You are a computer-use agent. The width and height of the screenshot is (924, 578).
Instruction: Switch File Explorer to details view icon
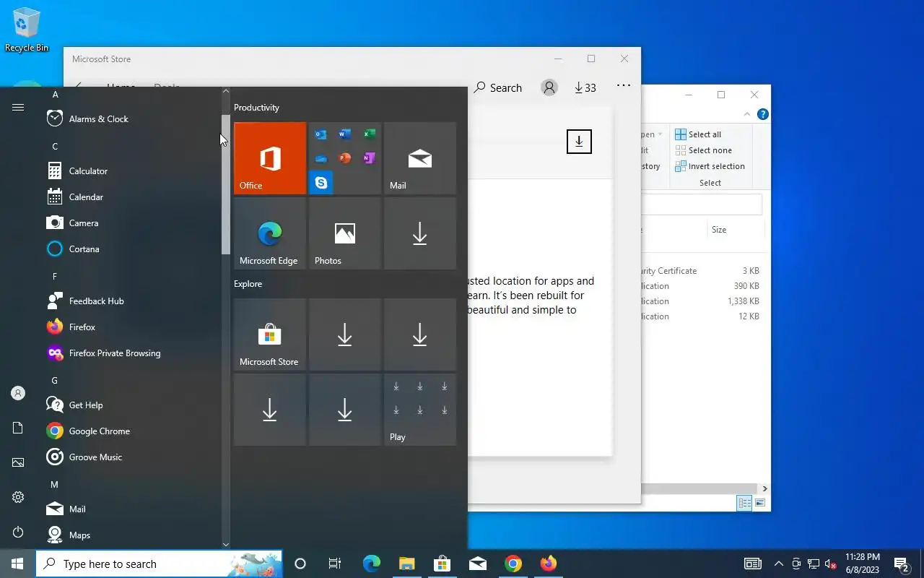(x=744, y=503)
